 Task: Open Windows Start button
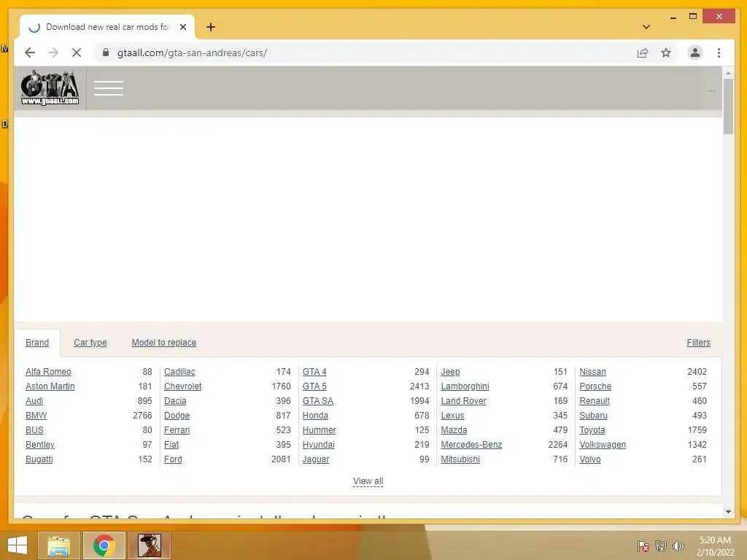point(18,545)
